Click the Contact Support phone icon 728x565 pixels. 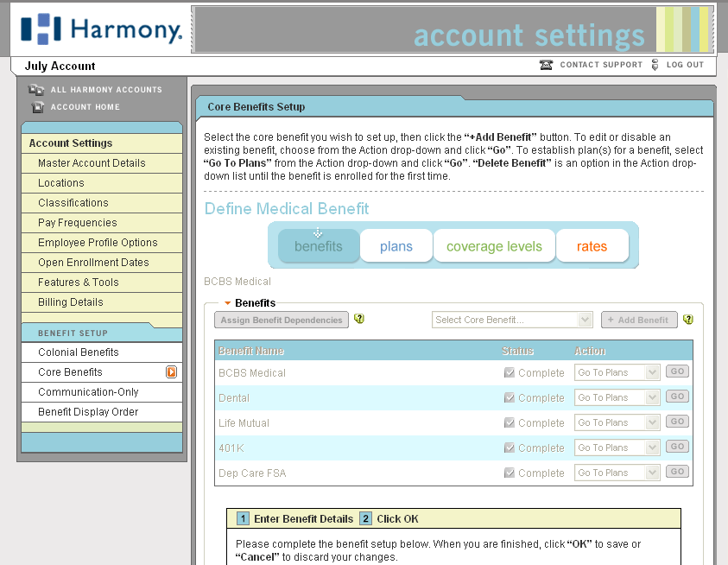point(546,65)
